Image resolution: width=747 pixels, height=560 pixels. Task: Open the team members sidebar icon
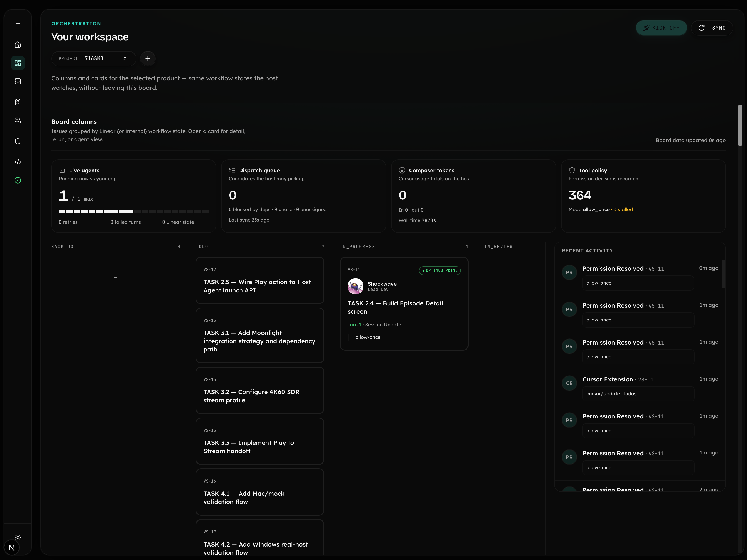pos(18,121)
